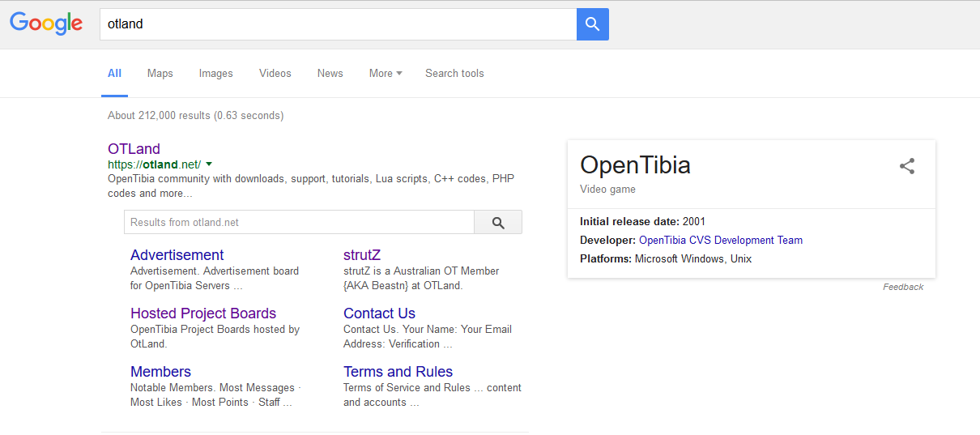The height and width of the screenshot is (435, 980).
Task: Open the News tab
Action: tap(330, 73)
